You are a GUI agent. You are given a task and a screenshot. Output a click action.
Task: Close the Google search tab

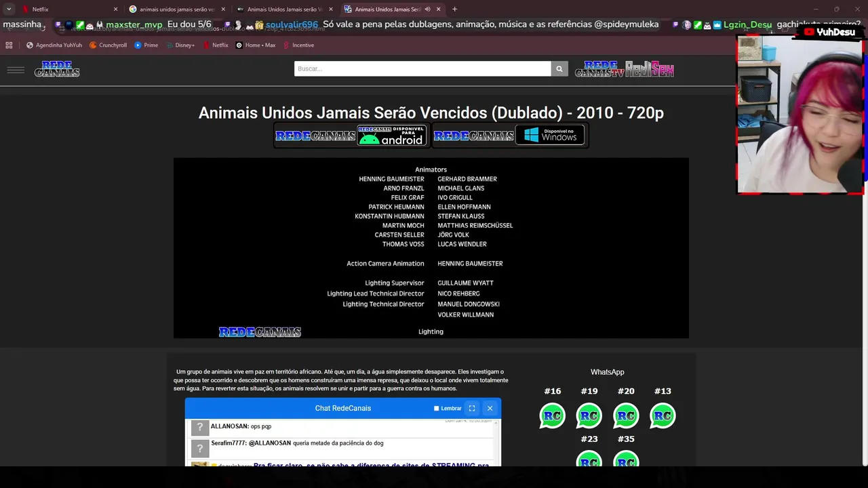click(223, 9)
